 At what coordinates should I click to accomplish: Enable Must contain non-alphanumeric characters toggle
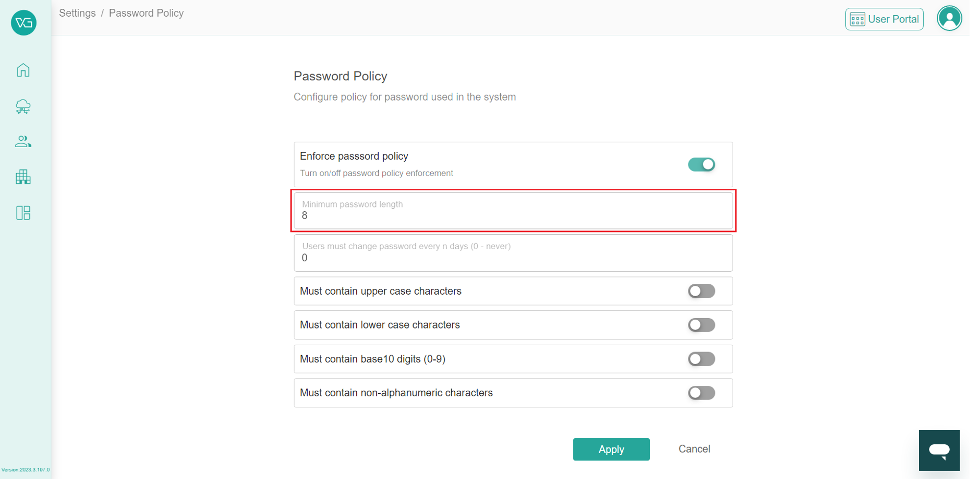click(x=701, y=393)
